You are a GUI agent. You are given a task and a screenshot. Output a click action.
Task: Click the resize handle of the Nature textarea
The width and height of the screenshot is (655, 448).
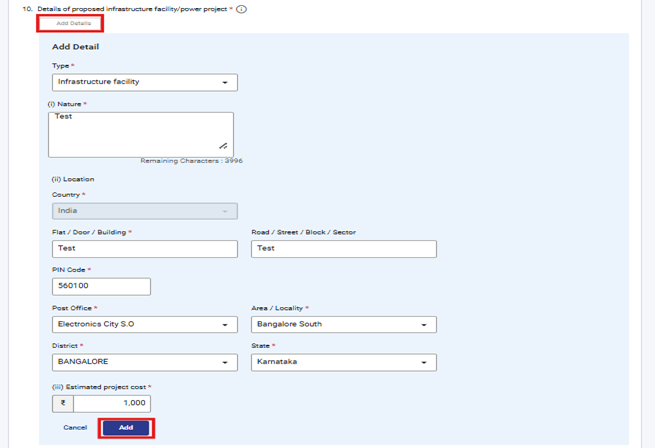[223, 146]
